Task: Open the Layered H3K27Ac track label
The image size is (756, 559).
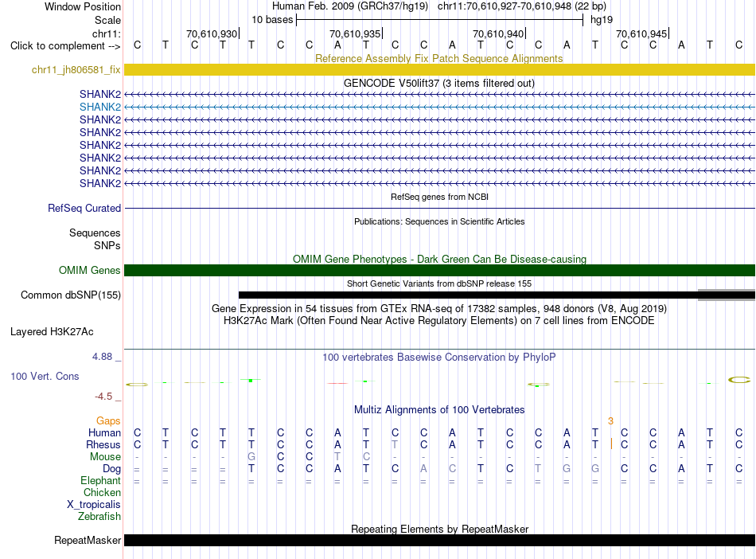Action: pos(52,331)
